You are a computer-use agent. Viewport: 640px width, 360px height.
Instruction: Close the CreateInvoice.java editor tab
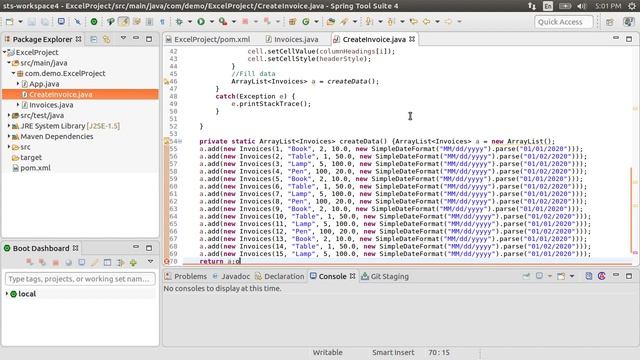coord(412,39)
